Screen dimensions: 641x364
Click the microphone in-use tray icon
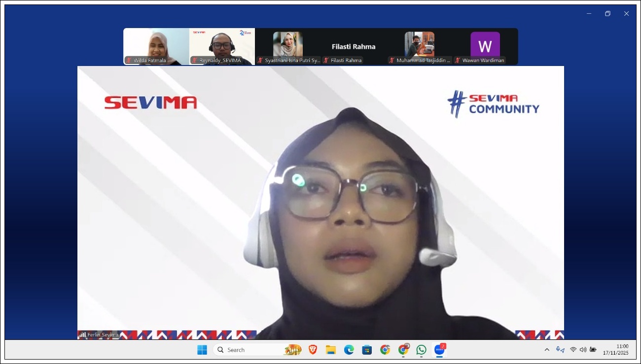560,350
